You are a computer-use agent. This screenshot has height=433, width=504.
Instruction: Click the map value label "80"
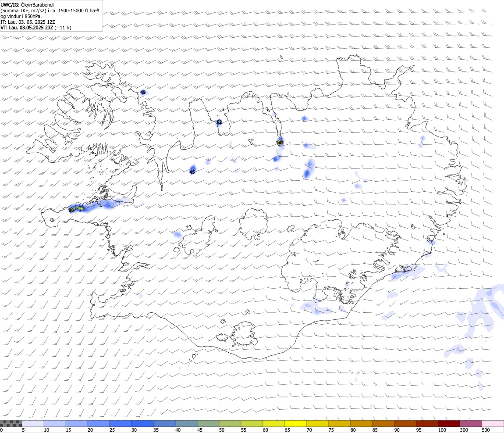pos(71,210)
